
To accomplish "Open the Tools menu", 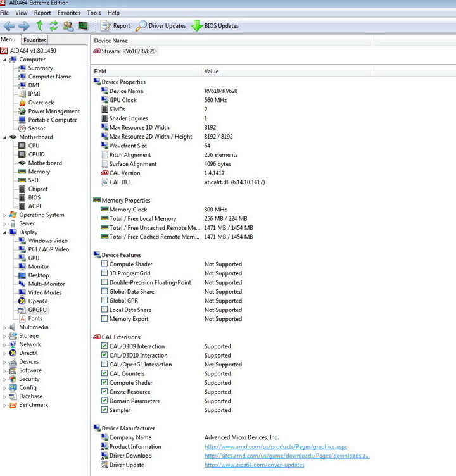I will tap(94, 13).
